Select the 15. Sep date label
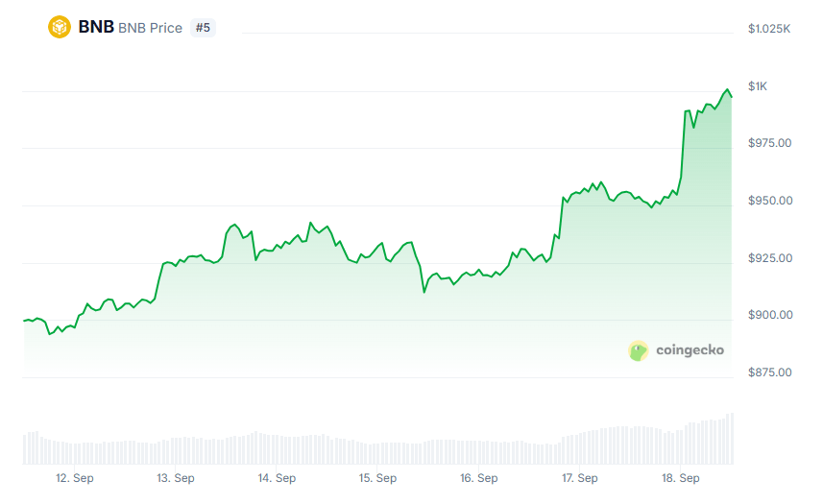 (x=377, y=478)
